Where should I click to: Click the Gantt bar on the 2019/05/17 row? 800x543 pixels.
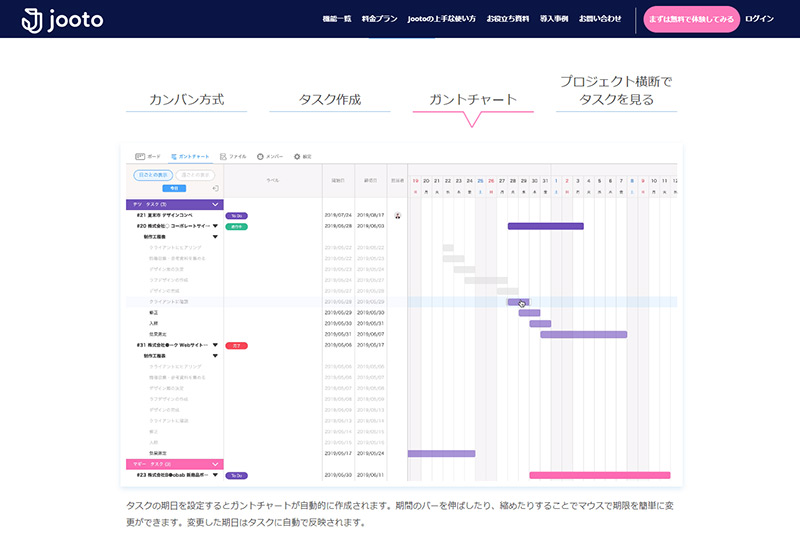click(x=441, y=454)
